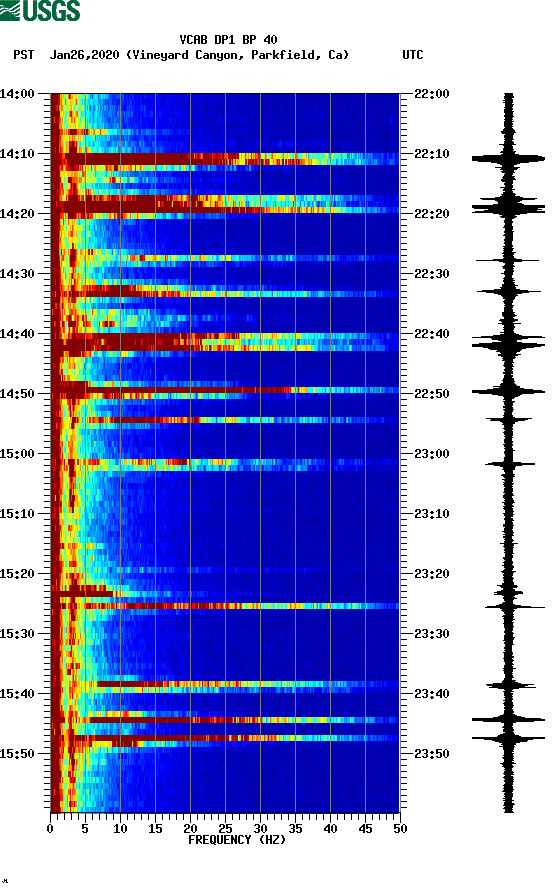Click the USGS logo
This screenshot has height=892, width=552.
pos(40,11)
